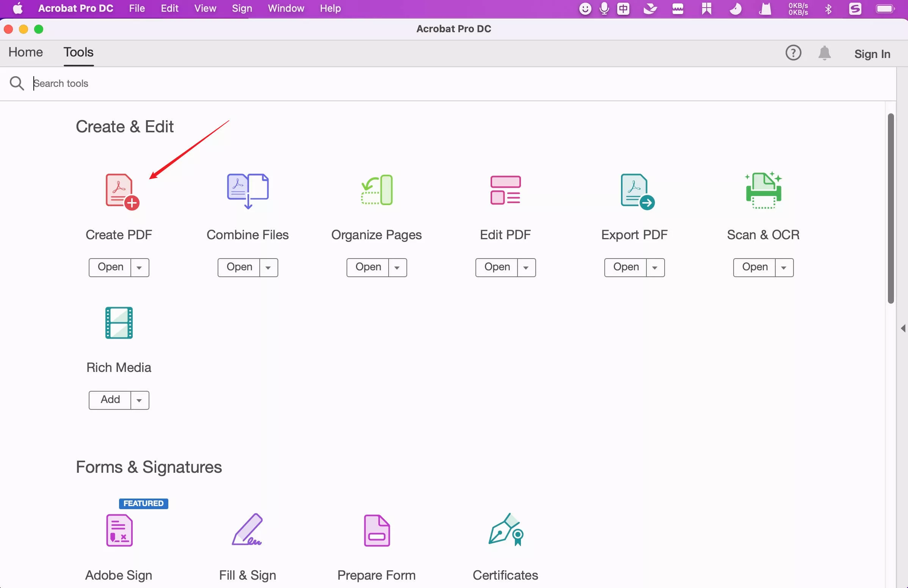Click Add button under Rich Media
The height and width of the screenshot is (588, 908).
coord(110,400)
